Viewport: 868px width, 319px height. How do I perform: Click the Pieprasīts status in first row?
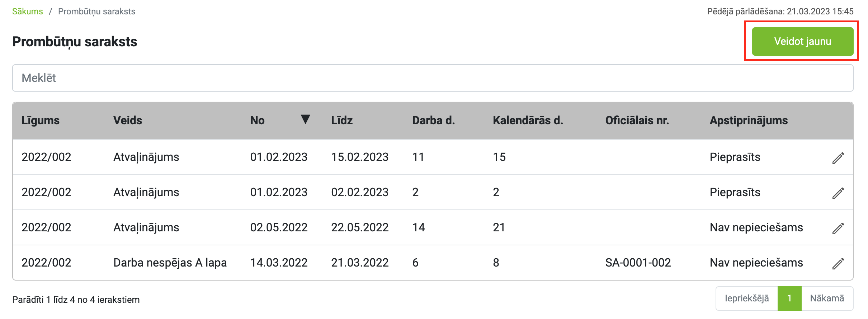735,157
